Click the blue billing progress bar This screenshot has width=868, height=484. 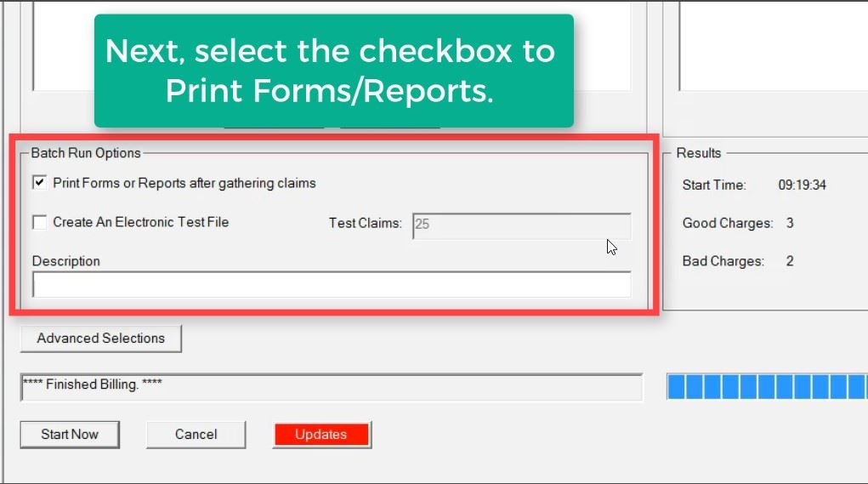click(x=767, y=386)
